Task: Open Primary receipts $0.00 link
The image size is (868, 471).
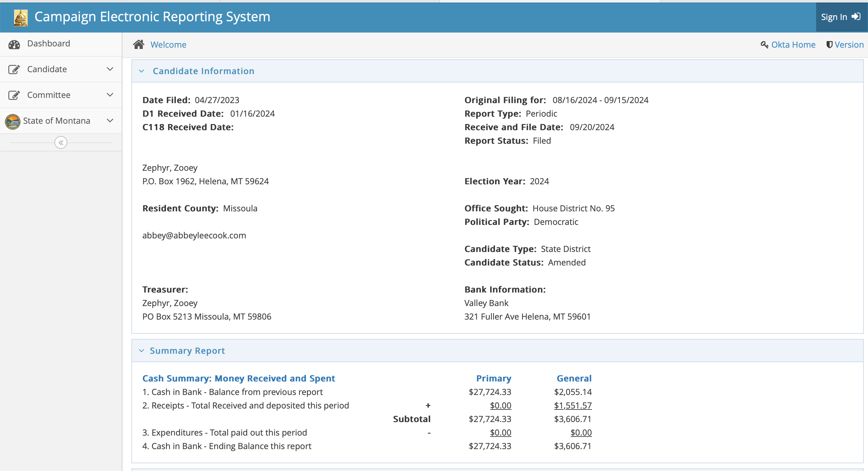Action: click(x=501, y=406)
